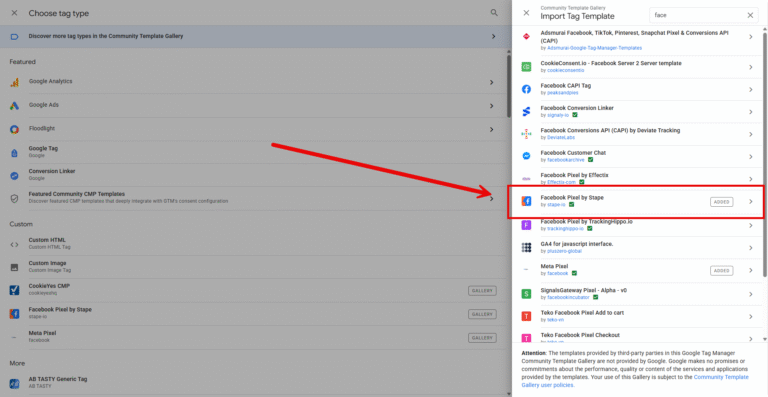Click the Community Template Gallery tag icon
This screenshot has height=397, width=768.
14,36
